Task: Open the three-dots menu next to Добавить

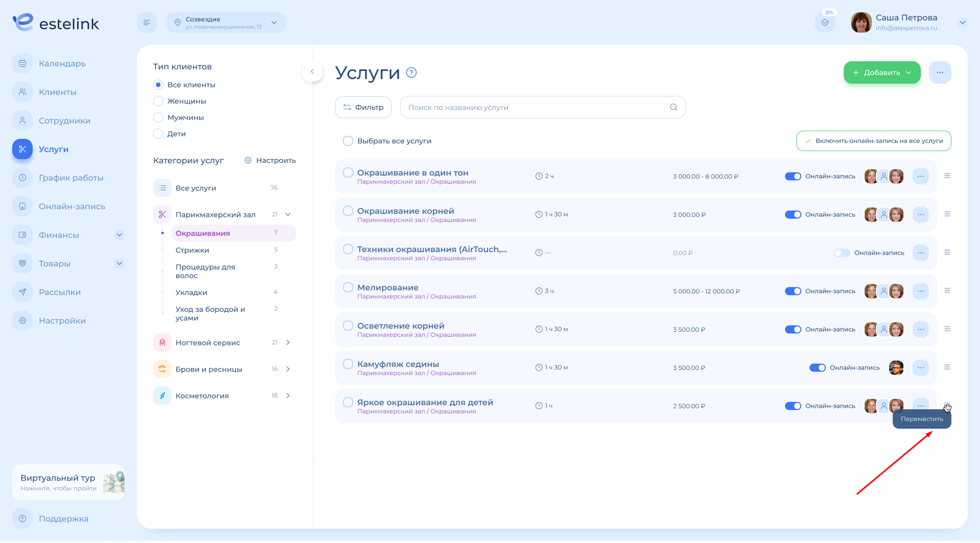Action: 940,72
